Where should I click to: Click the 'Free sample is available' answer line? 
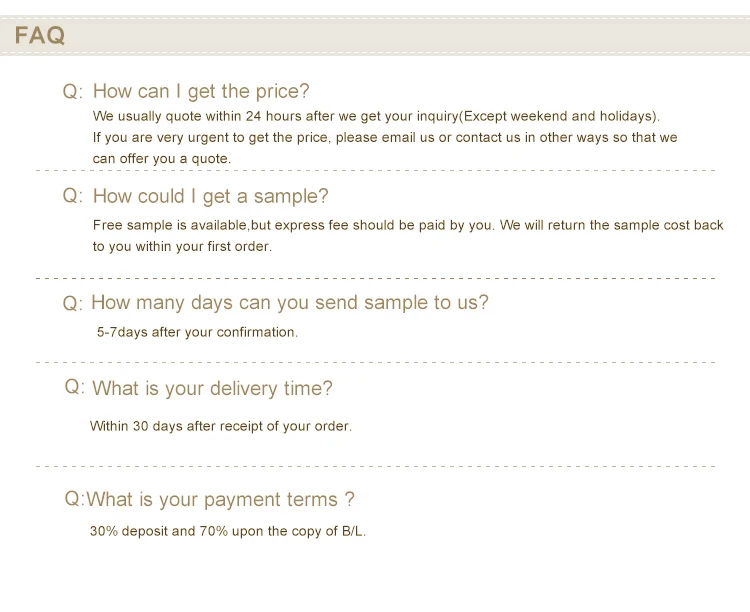coord(408,225)
